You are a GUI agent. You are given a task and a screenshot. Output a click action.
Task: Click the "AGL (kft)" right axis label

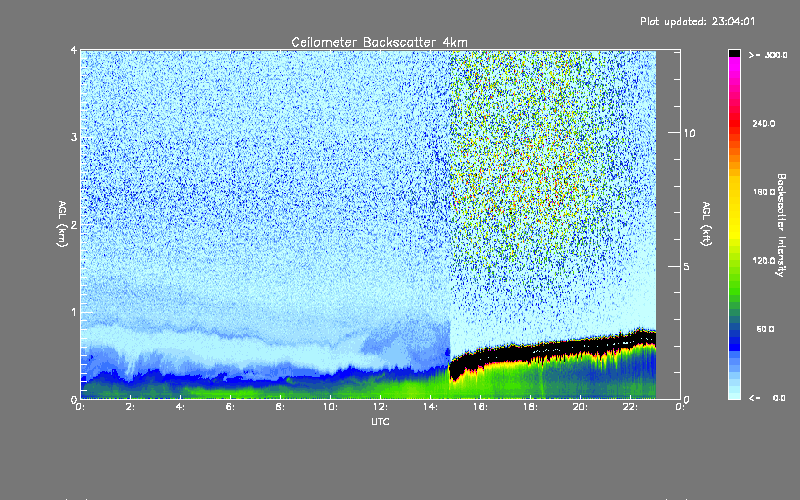point(707,224)
